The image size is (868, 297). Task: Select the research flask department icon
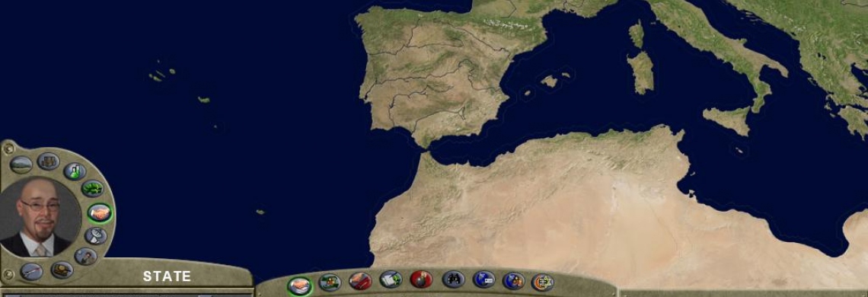[x=74, y=171]
